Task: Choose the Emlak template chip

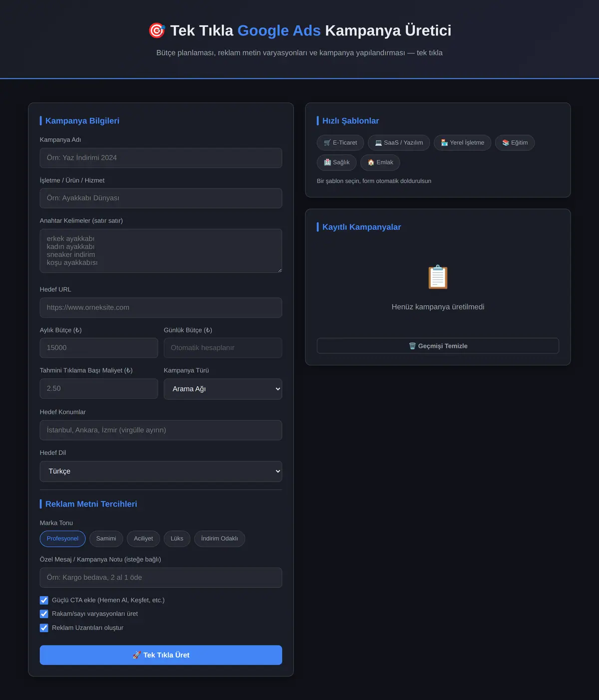Action: point(380,162)
